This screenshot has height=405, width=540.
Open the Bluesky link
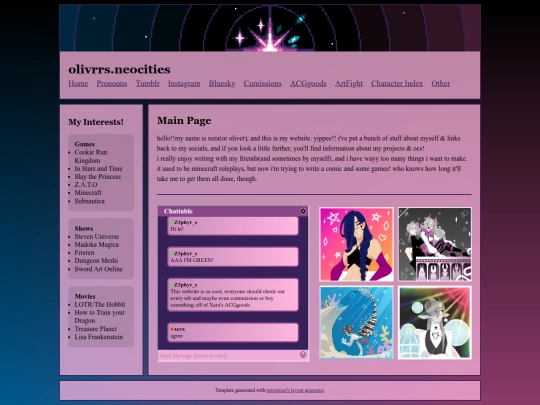[x=222, y=83]
